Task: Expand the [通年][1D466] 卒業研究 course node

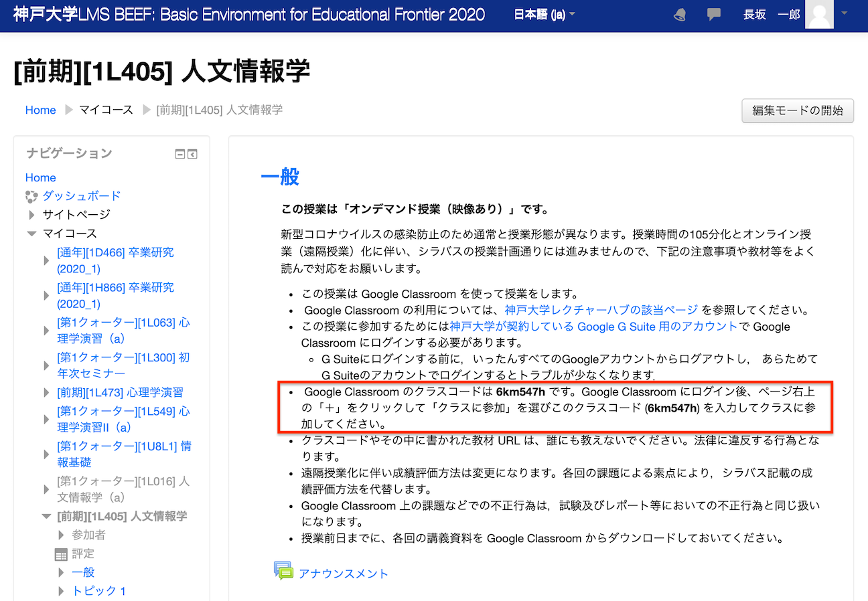Action: click(x=46, y=260)
